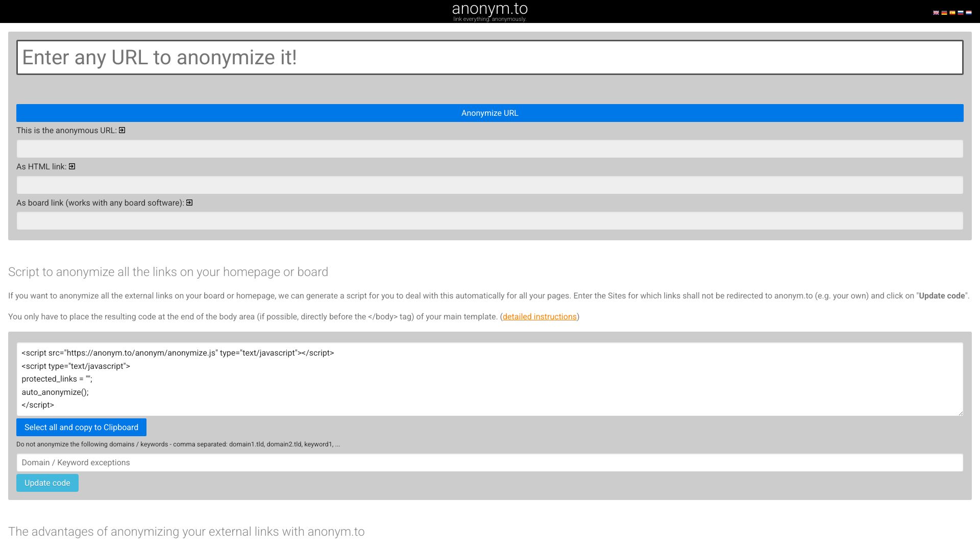Viewport: 980px width, 551px height.
Task: Pick the Russian flag language icon
Action: (x=960, y=13)
